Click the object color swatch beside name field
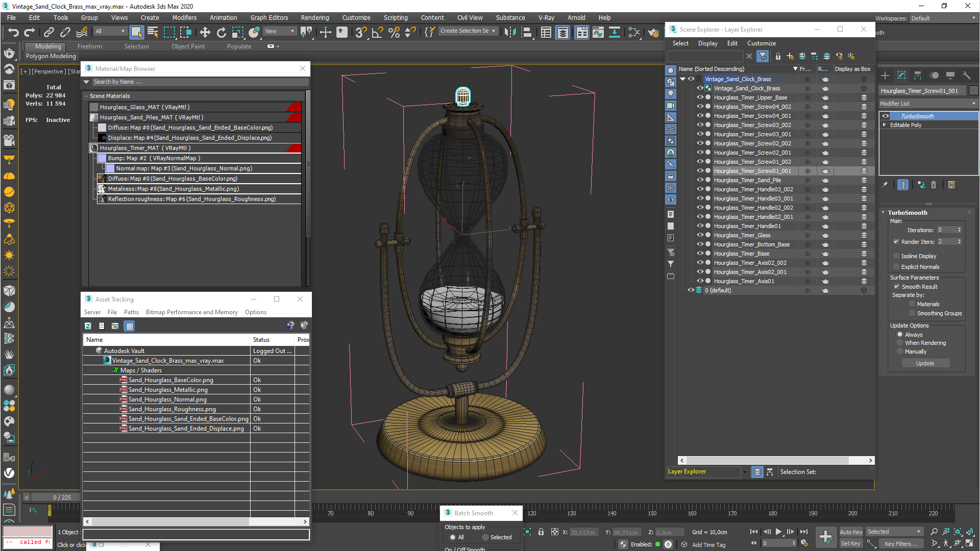 pos(973,91)
